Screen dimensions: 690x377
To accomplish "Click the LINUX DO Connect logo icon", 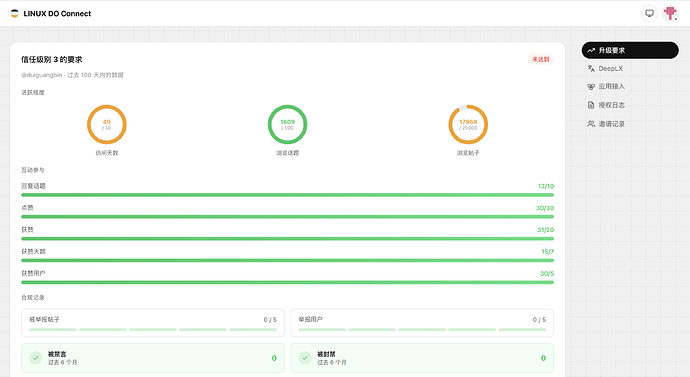I will click(x=15, y=14).
